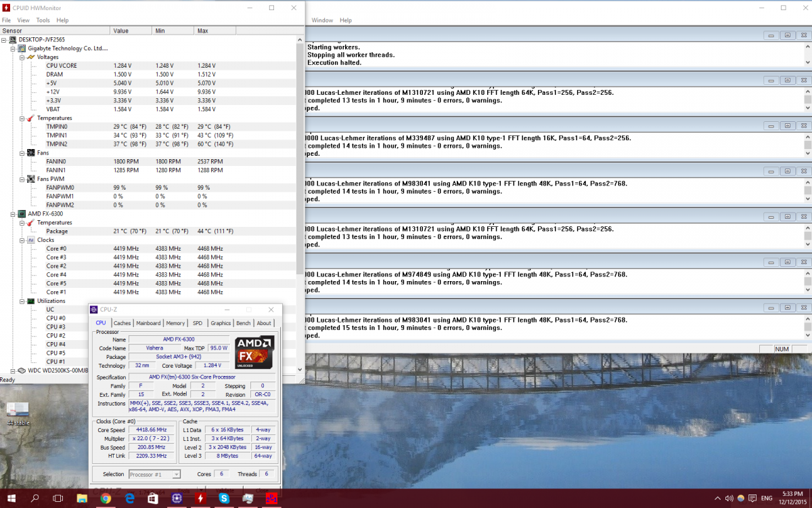Switch to the SPD tab in CPU-Z
Image resolution: width=812 pixels, height=508 pixels.
[198, 323]
